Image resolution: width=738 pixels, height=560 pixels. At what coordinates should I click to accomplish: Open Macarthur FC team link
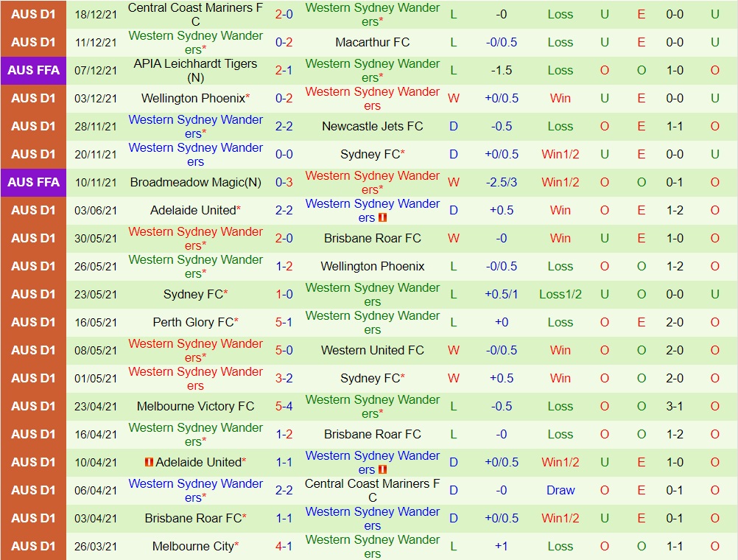coord(372,43)
